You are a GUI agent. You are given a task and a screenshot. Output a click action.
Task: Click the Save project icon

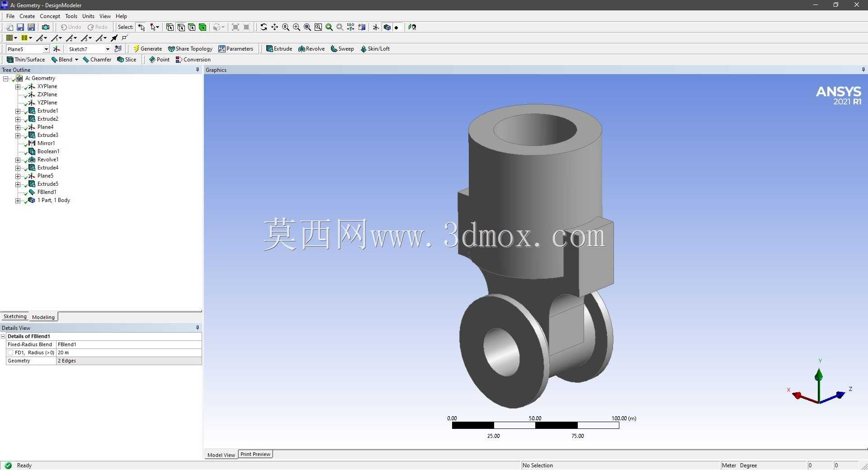coord(20,27)
